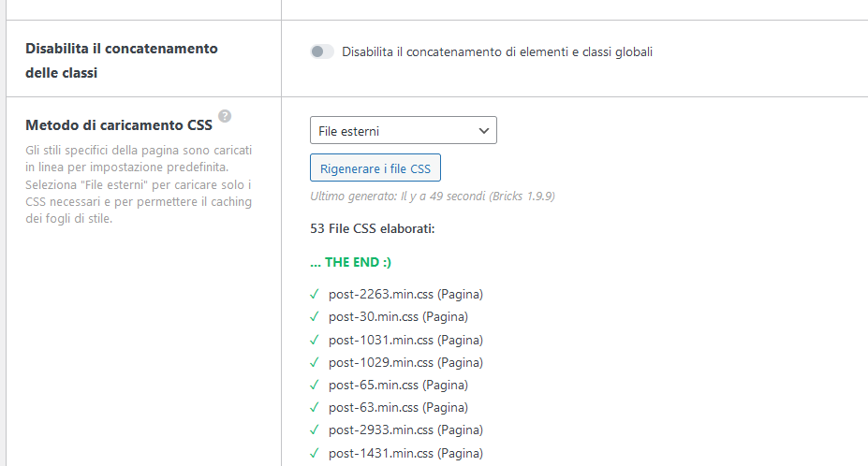Click the 53 File CSS elaborati text
This screenshot has height=466, width=868.
coord(373,227)
